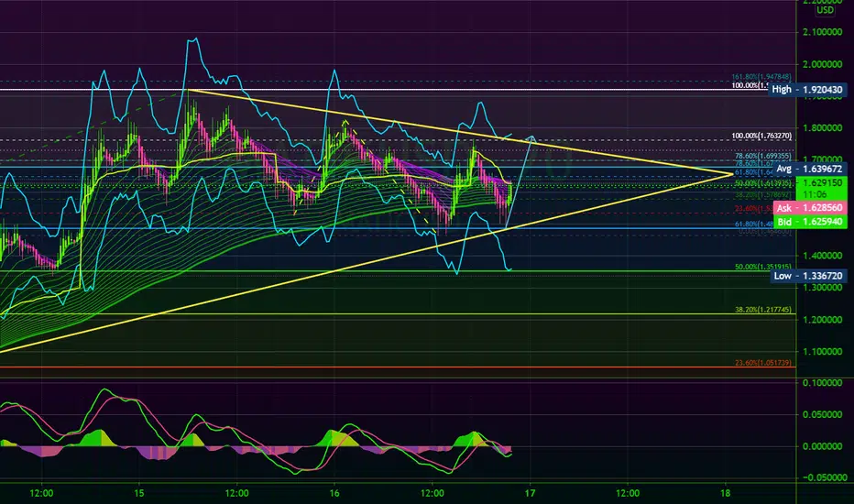Click the USD currency label on price axis

pos(825,10)
